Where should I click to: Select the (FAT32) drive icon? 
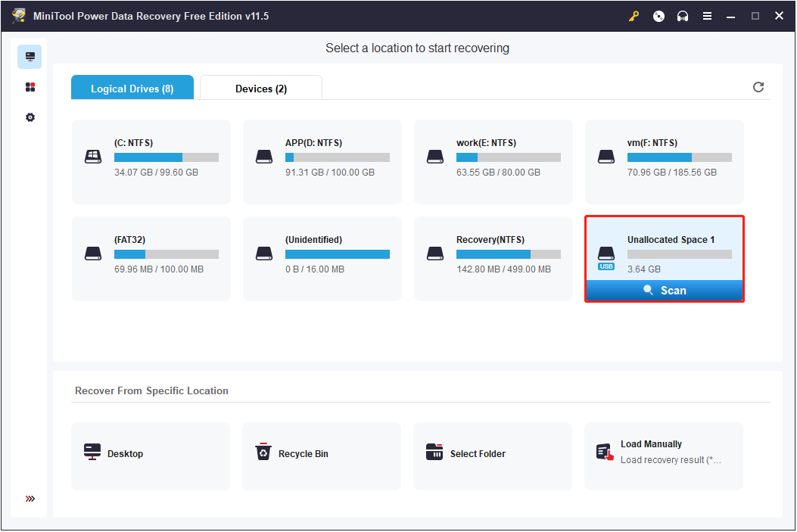[93, 253]
